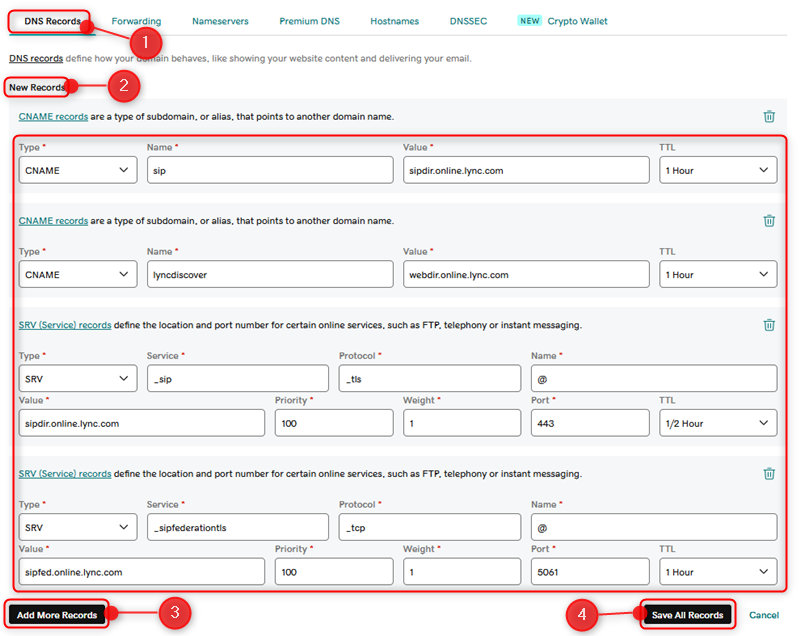The image size is (800, 636).
Task: Remove the _sipfederationtls SRV record with trash icon
Action: pos(769,474)
